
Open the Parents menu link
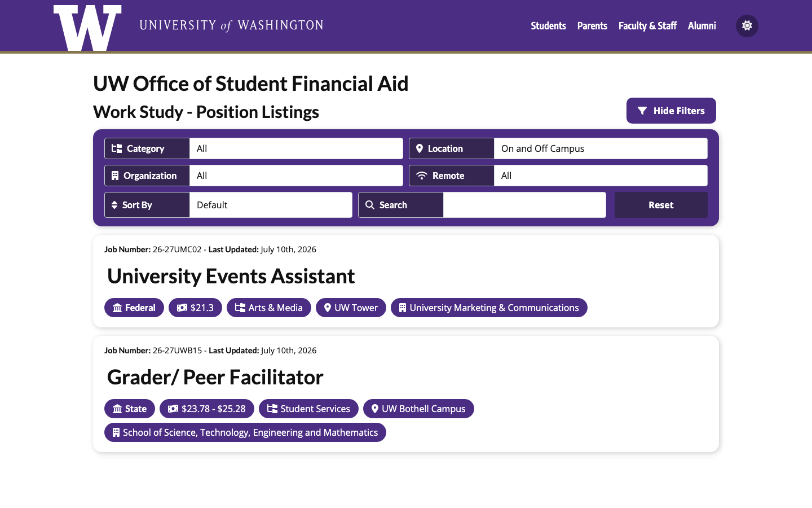(592, 26)
